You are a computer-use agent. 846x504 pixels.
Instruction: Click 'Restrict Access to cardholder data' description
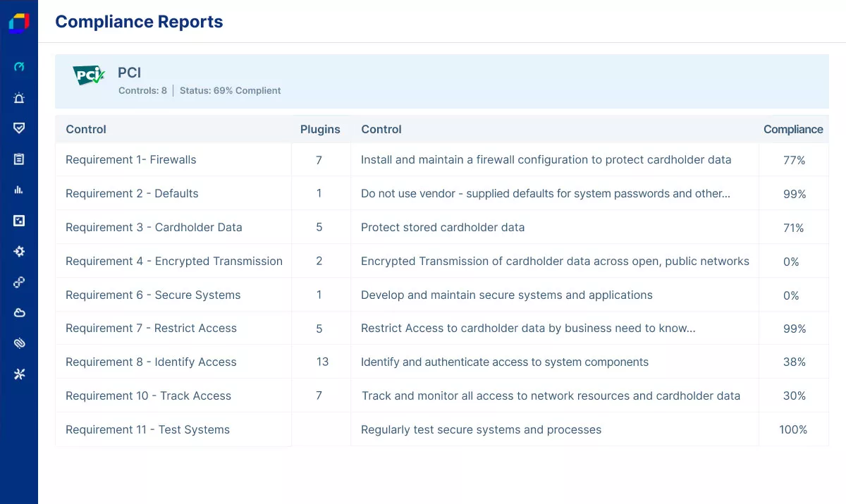(529, 328)
